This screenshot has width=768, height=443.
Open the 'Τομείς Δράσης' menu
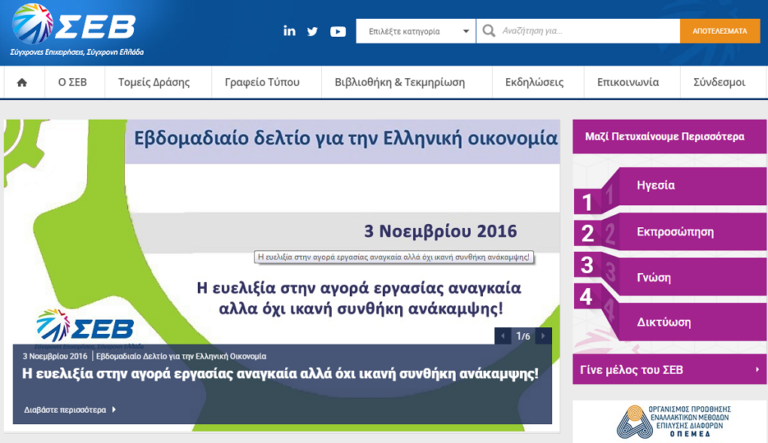[x=154, y=82]
